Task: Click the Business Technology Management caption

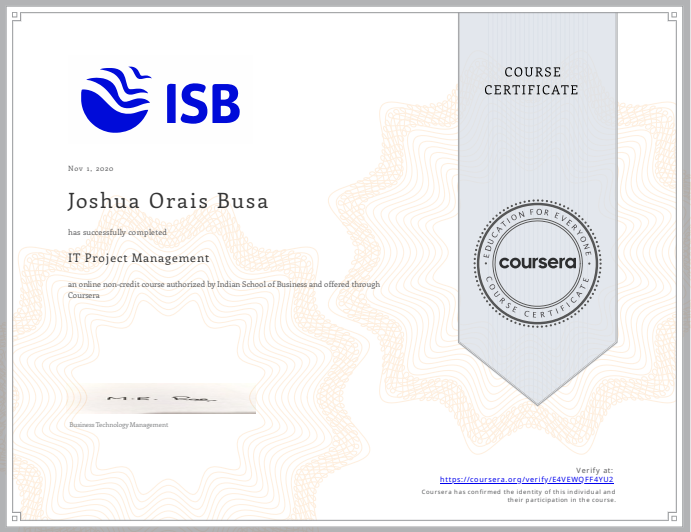Action: point(119,425)
